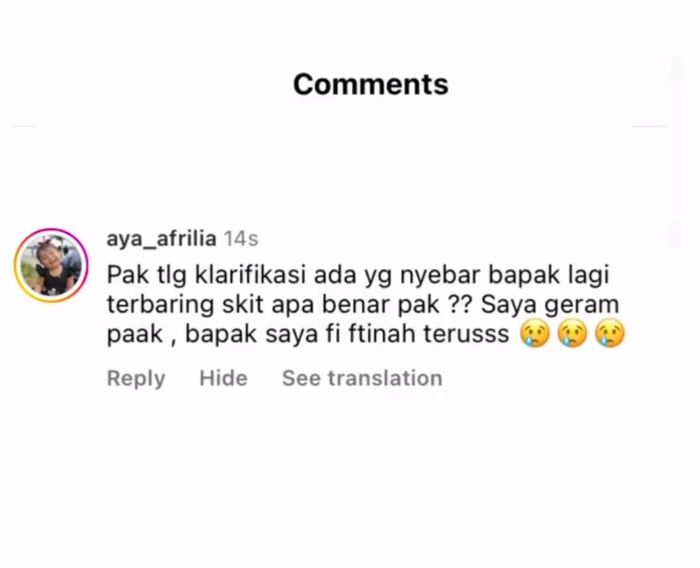The width and height of the screenshot is (700, 568).
Task: Click the middle crying emoji in the comment
Action: [573, 334]
